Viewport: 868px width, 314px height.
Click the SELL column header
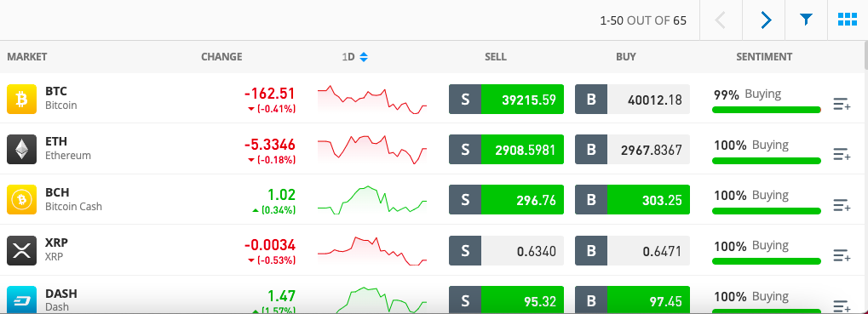(496, 56)
